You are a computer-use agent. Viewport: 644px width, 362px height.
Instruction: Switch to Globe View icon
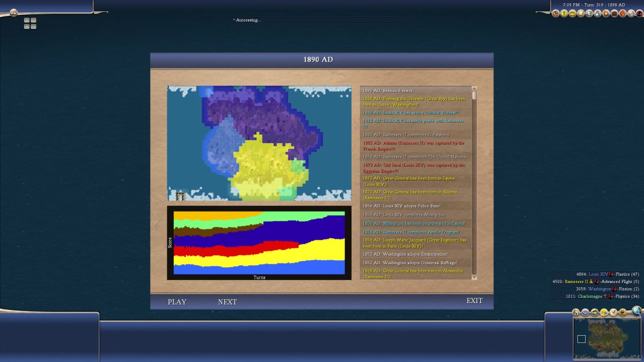pos(637,311)
